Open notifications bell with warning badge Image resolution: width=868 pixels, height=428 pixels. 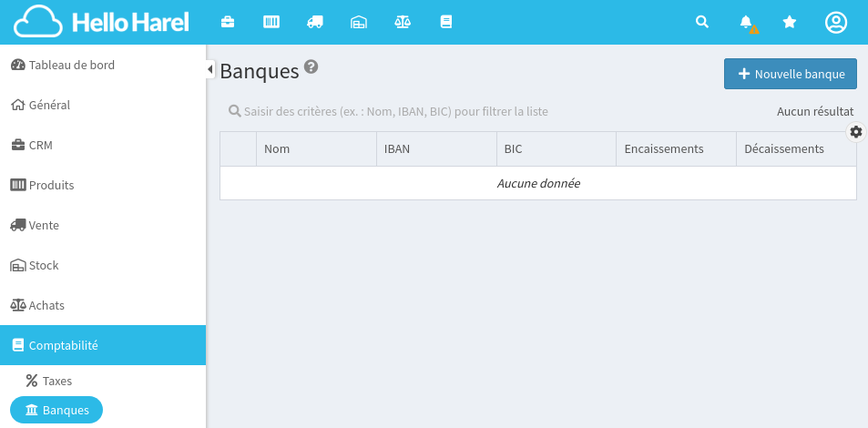[747, 23]
